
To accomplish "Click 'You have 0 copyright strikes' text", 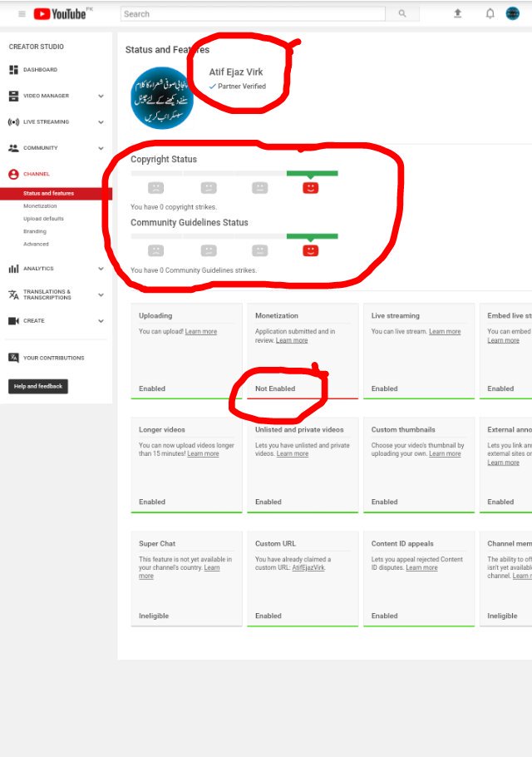I will (x=174, y=207).
